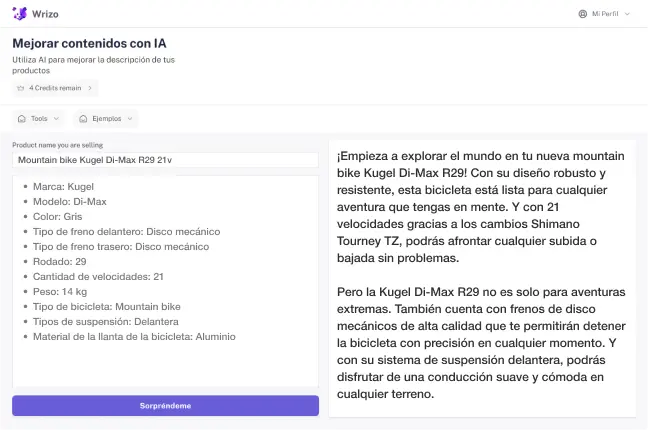This screenshot has height=430, width=648.
Task: Click empty area below the attributes list
Action: point(165,365)
